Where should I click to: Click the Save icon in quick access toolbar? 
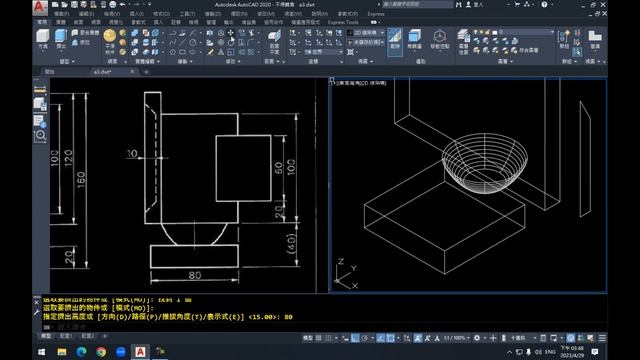(x=74, y=4)
